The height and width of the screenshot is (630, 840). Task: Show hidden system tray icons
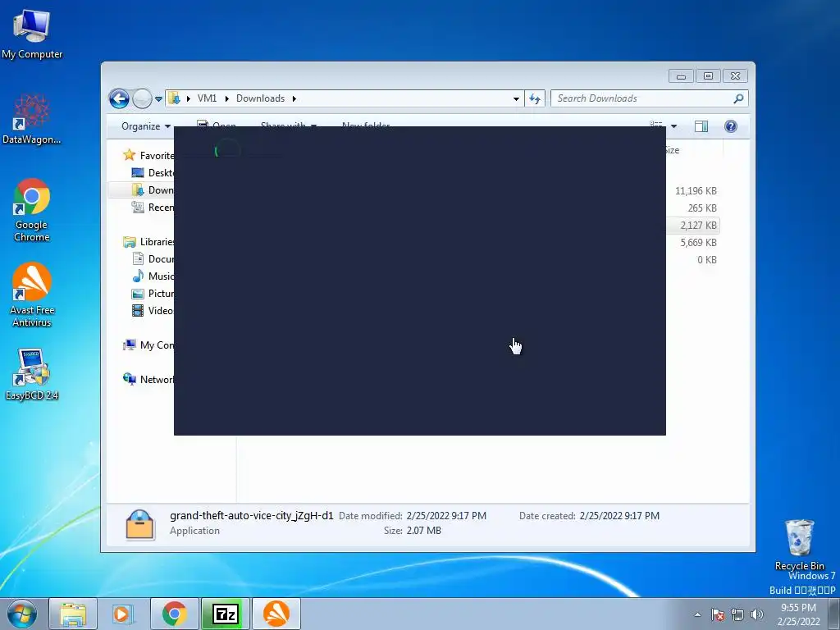point(697,614)
